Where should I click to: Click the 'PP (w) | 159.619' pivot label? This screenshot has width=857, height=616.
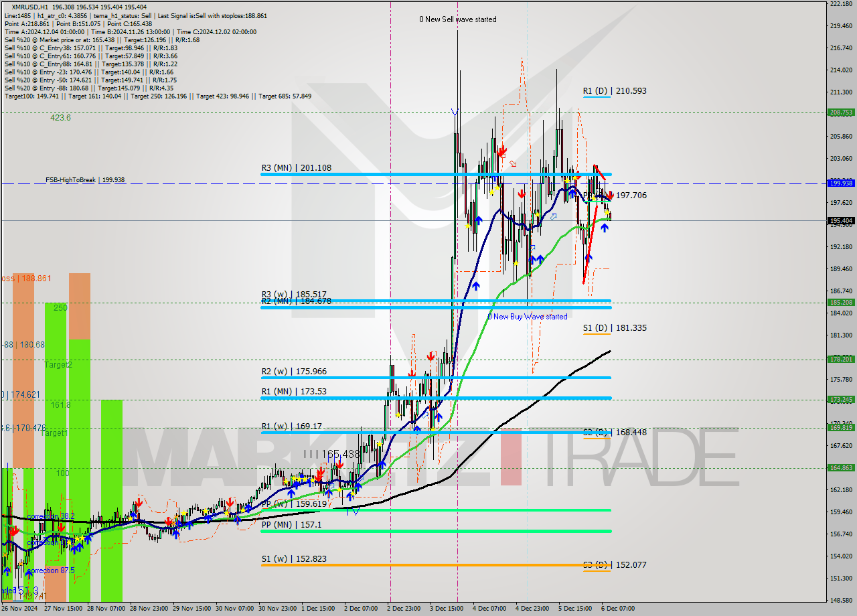point(294,504)
